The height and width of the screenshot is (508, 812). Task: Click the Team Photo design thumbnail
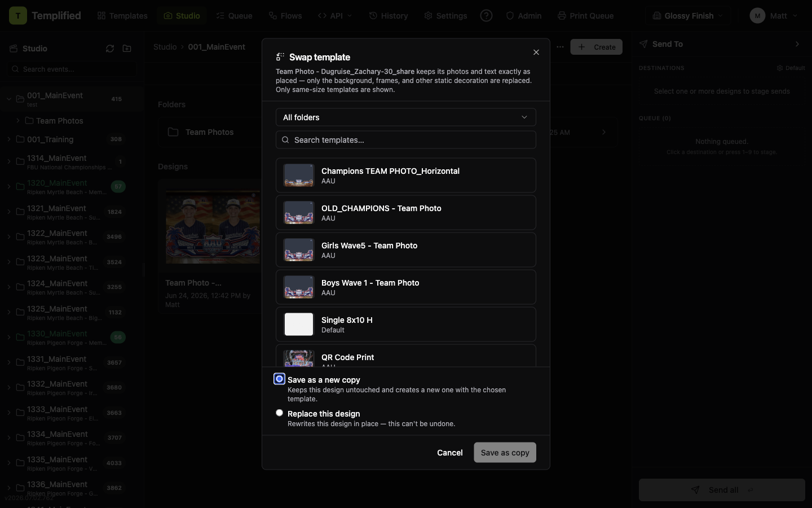pos(213,227)
